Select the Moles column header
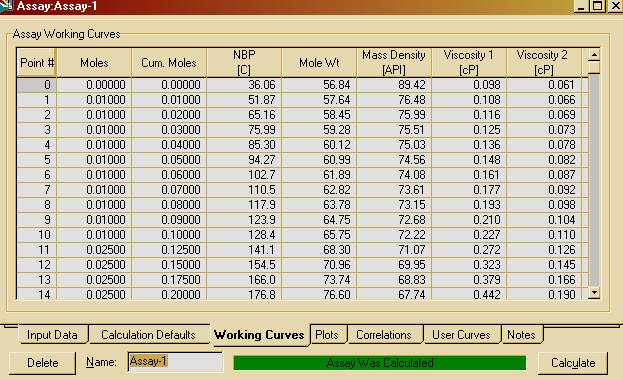This screenshot has height=380, width=623. 94,62
